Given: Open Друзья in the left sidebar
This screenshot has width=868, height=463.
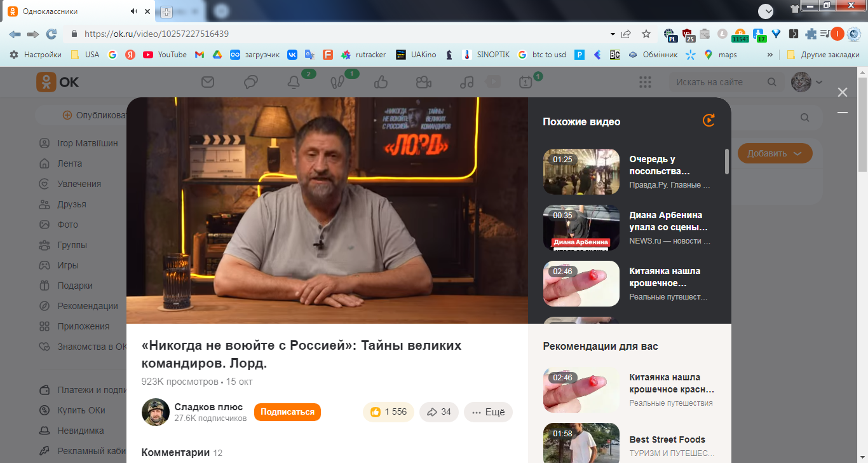Looking at the screenshot, I should click(71, 204).
